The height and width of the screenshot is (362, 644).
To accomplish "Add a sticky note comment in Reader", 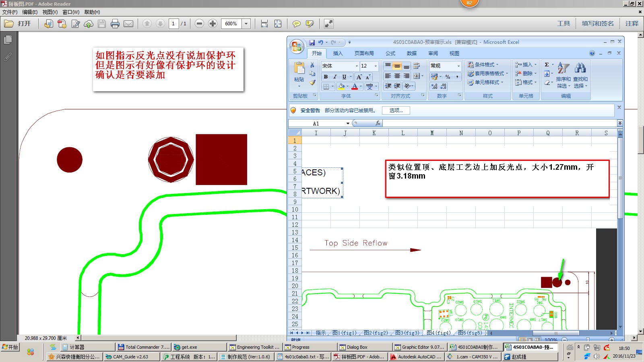I will 296,24.
